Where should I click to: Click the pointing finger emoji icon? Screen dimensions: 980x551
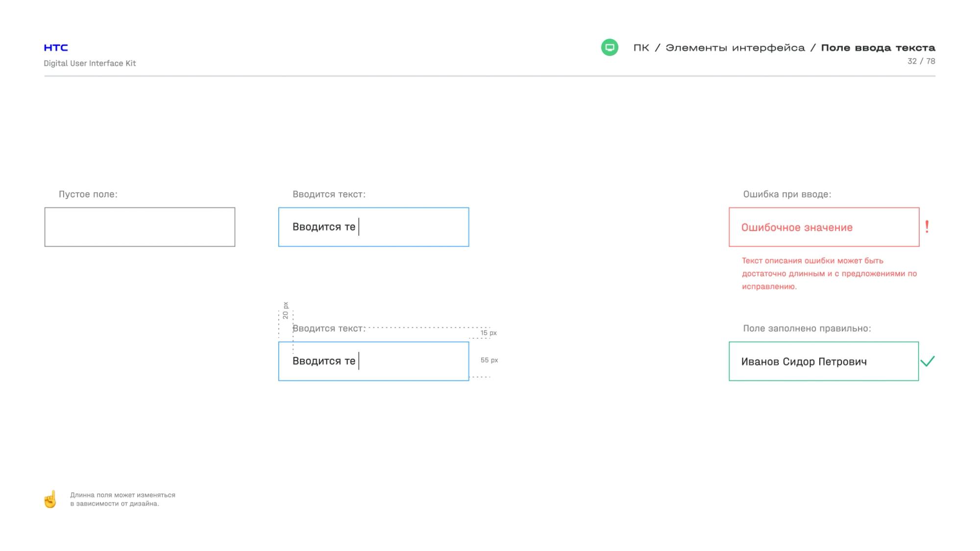point(50,499)
